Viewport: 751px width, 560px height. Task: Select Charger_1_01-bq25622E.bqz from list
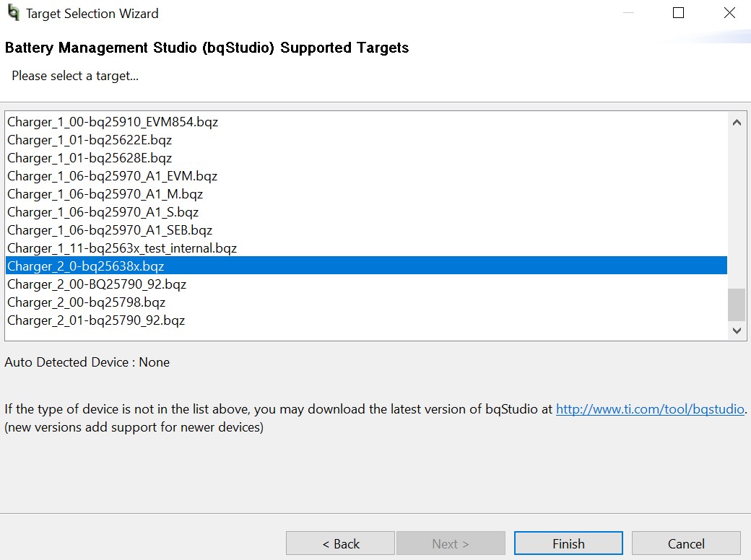tap(90, 140)
